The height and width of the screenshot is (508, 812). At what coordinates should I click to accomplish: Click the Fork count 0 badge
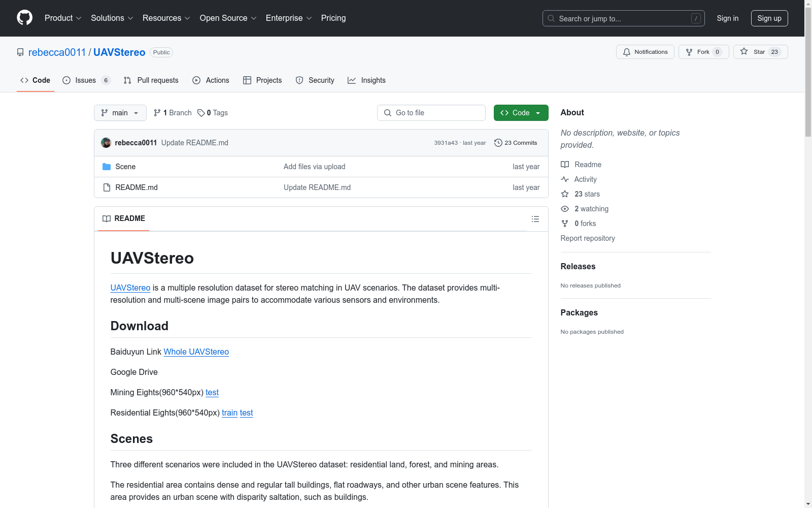click(x=717, y=52)
